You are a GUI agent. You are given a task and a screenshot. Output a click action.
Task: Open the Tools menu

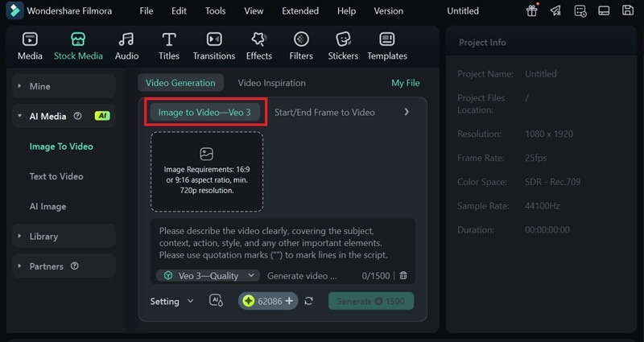tap(215, 11)
